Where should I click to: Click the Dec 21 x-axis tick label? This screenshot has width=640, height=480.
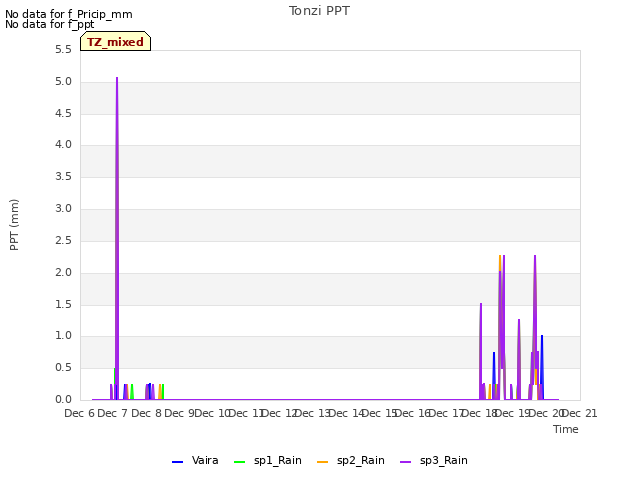[580, 413]
